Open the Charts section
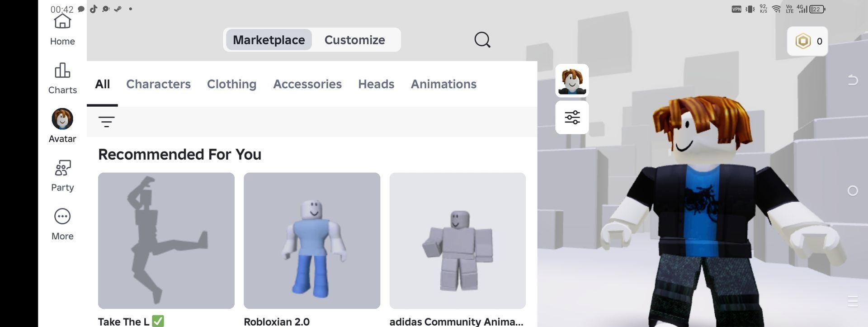868x327 pixels. [62, 79]
